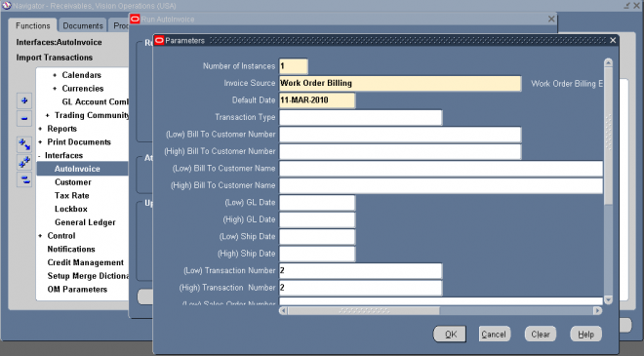Click the Invoice Source field
This screenshot has width=644, height=356.
pyautogui.click(x=400, y=83)
